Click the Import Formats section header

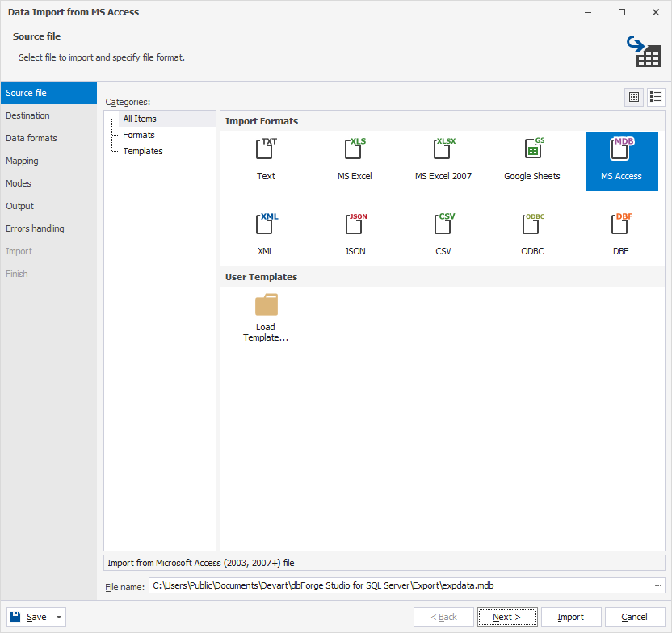tap(443, 121)
